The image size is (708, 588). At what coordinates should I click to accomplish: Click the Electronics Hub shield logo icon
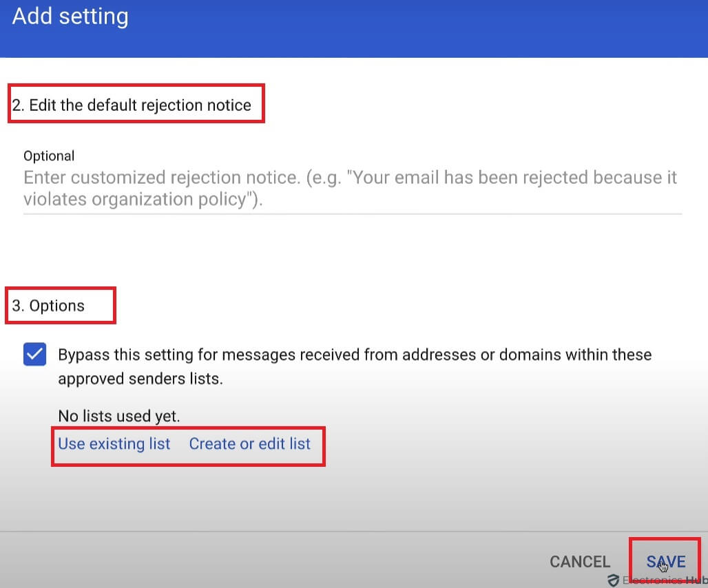pyautogui.click(x=613, y=580)
